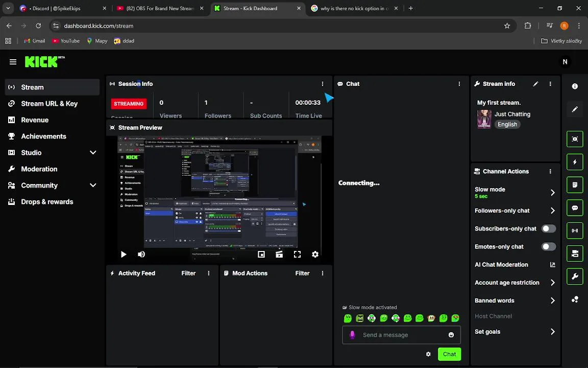The height and width of the screenshot is (368, 588).
Task: Toggle Emotes-only chat
Action: pos(549,247)
